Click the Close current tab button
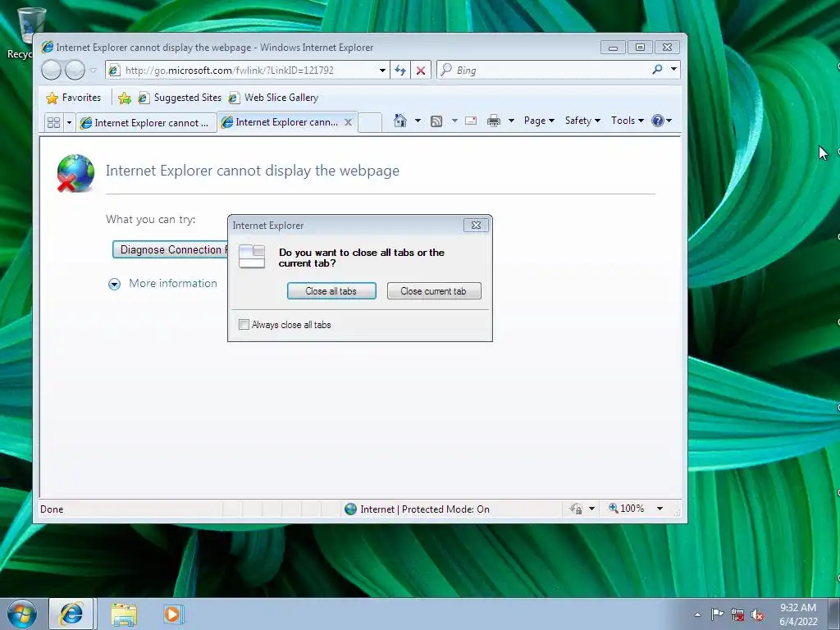Image resolution: width=840 pixels, height=630 pixels. coord(434,291)
